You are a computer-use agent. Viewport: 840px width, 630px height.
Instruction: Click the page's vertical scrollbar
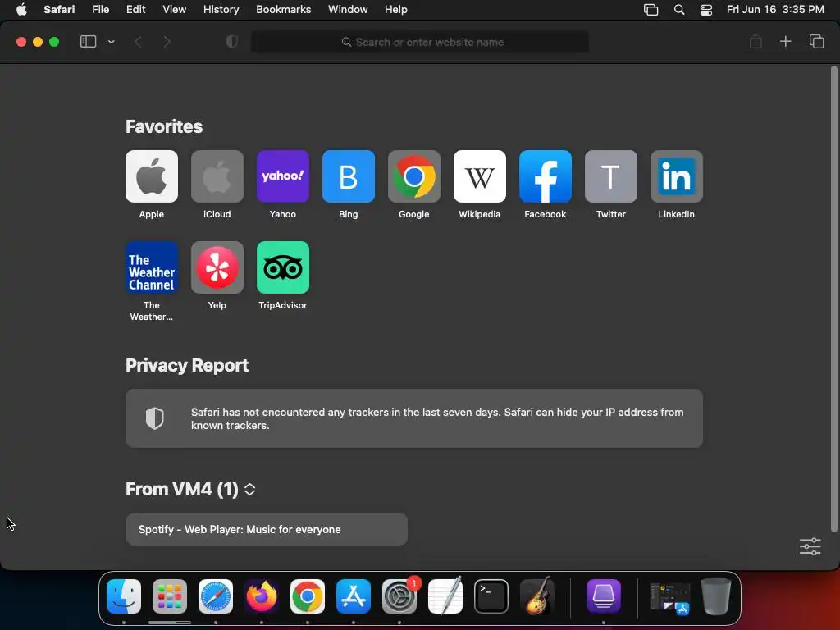click(x=833, y=299)
